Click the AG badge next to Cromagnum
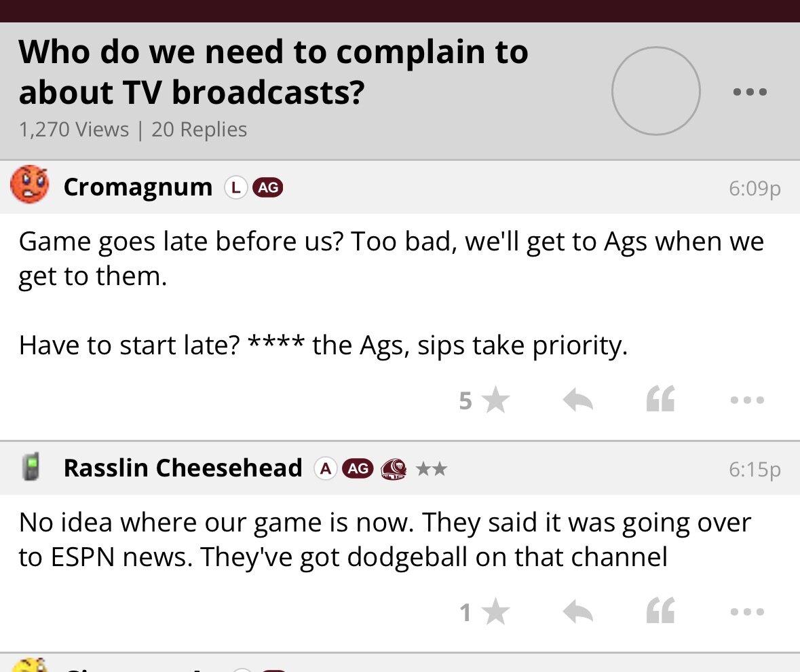Image resolution: width=800 pixels, height=672 pixels. click(x=267, y=187)
